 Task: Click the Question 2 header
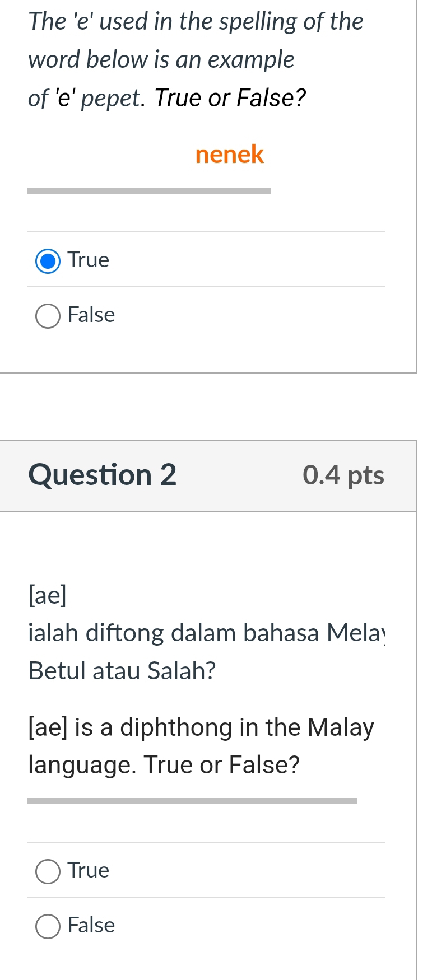click(103, 475)
